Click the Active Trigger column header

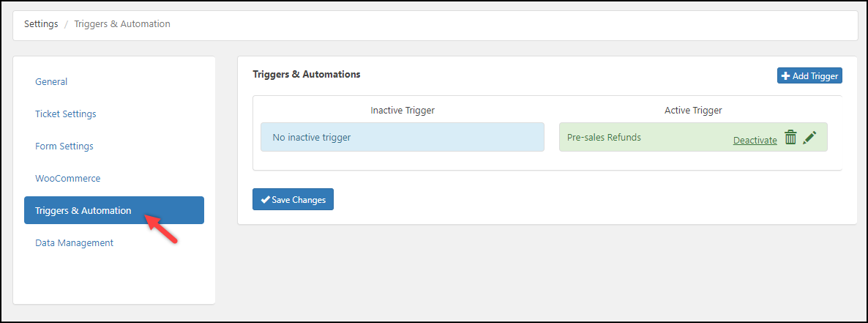click(693, 111)
